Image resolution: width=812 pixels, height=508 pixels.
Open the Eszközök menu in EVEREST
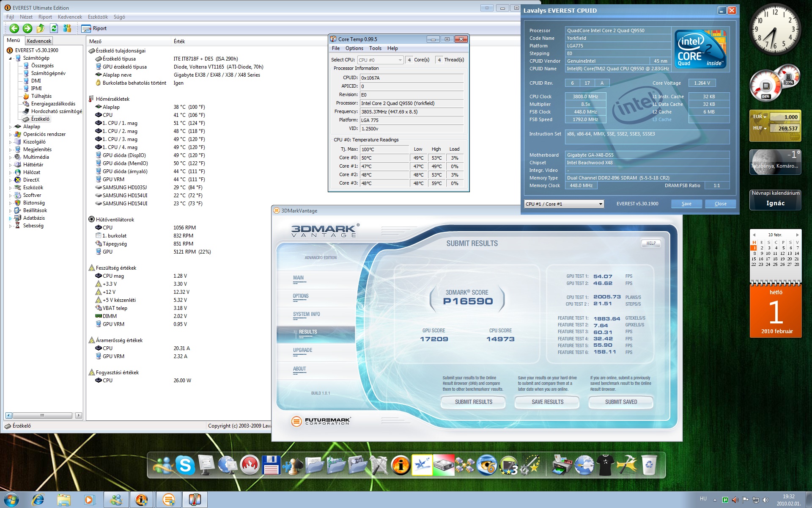point(98,17)
